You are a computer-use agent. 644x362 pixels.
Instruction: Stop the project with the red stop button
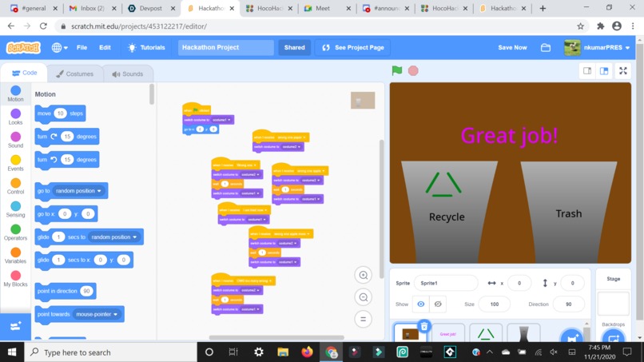[x=413, y=70]
